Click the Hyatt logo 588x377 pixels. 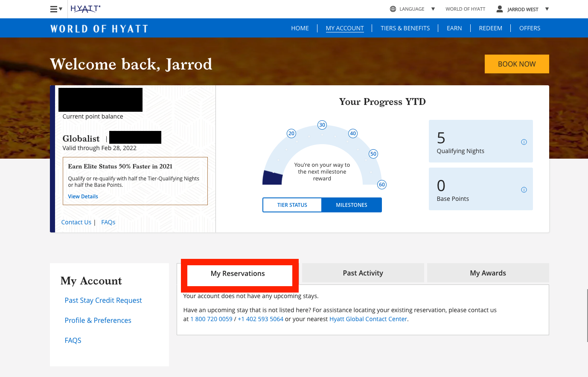85,9
